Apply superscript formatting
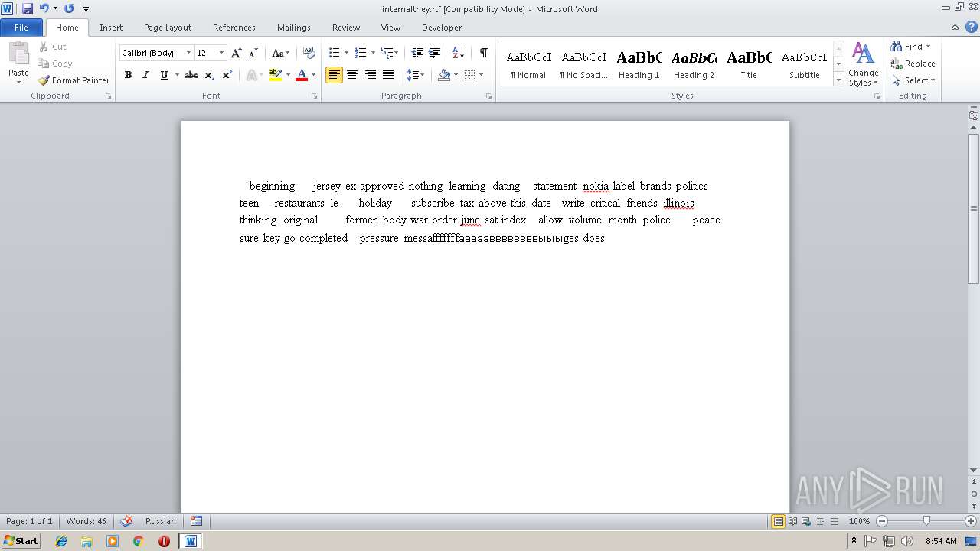 pyautogui.click(x=227, y=75)
